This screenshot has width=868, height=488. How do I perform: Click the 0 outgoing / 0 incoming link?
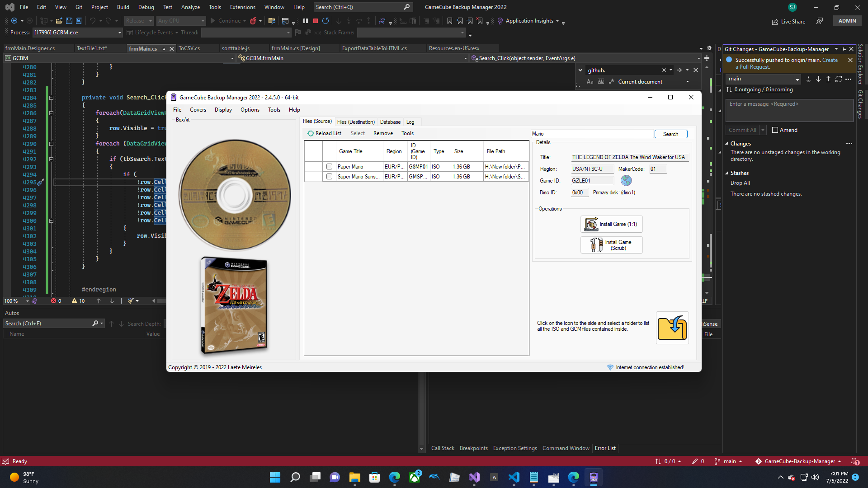pyautogui.click(x=764, y=89)
